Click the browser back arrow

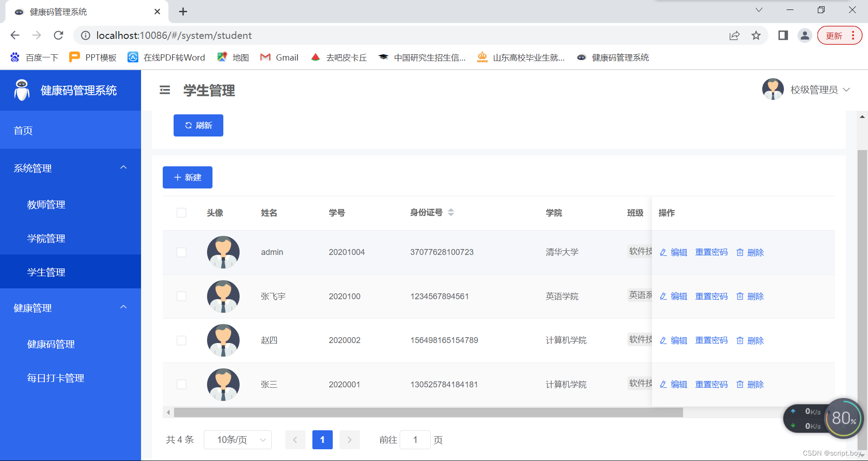15,35
